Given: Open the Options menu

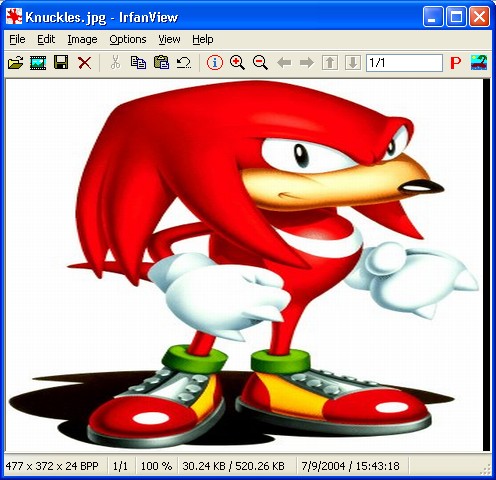Looking at the screenshot, I should click(x=128, y=39).
